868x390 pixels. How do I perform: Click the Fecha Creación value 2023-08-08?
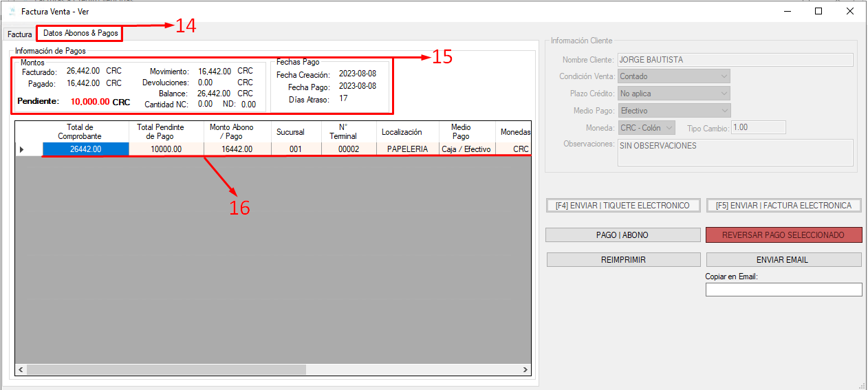(x=358, y=74)
